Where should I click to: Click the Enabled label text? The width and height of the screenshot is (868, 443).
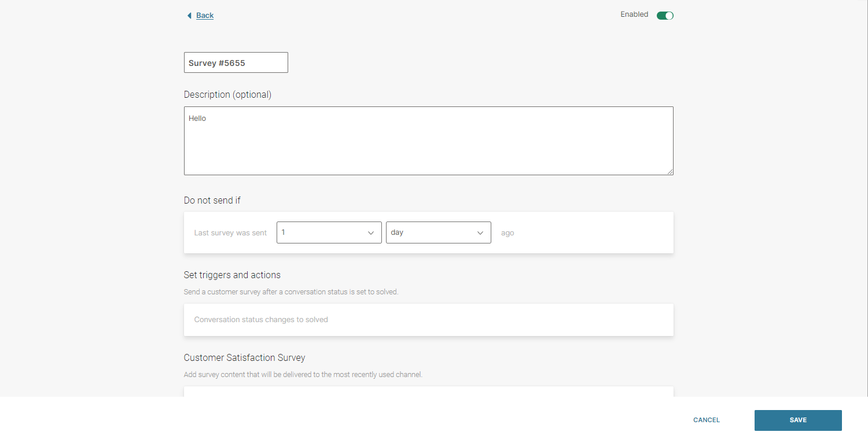(634, 14)
